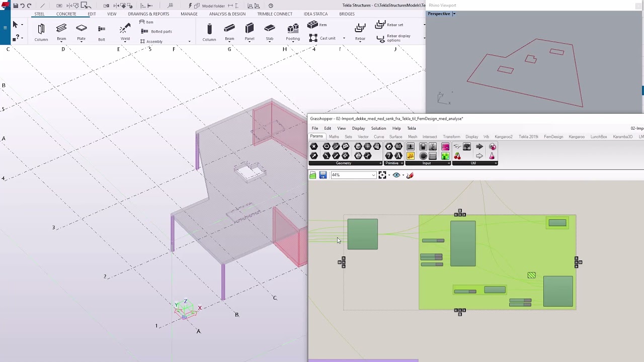
Task: Click the pink flask icon in Util
Action: (x=492, y=156)
